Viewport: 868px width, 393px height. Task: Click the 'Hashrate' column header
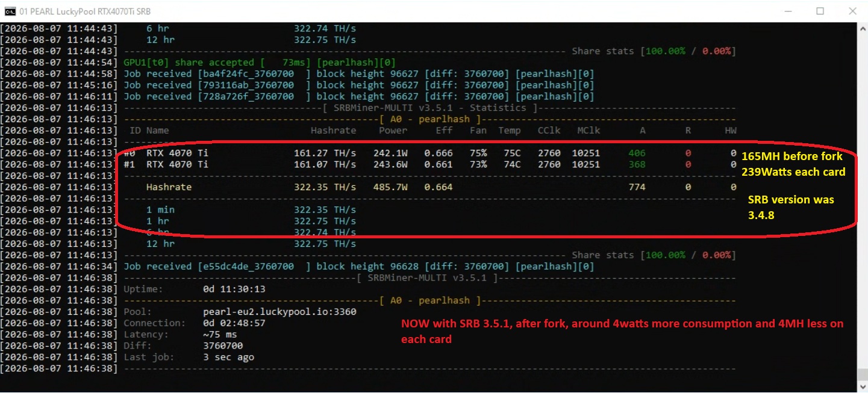(333, 131)
